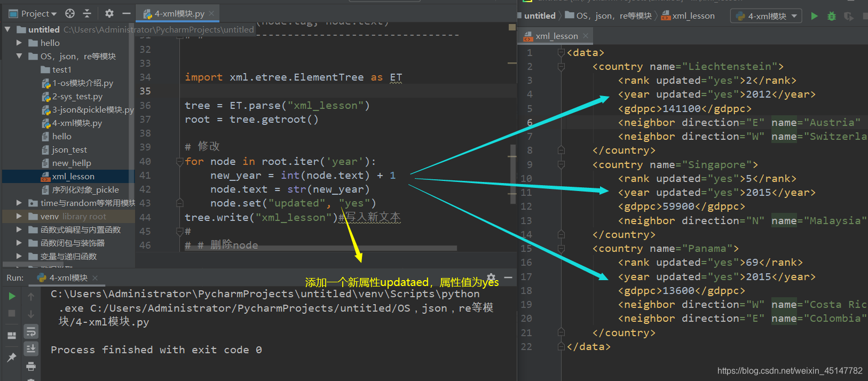Click line number 41 in the gutter
868x381 pixels.
point(145,175)
